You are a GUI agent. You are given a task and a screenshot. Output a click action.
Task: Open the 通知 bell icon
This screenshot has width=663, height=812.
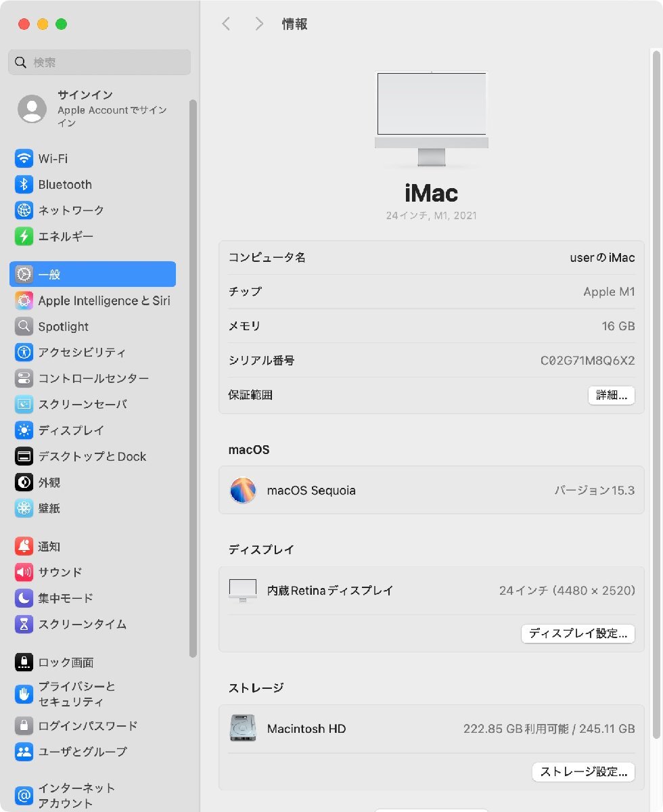[24, 546]
